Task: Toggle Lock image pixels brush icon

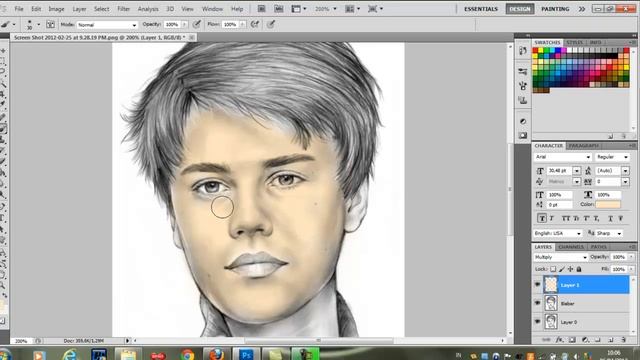Action: click(562, 269)
